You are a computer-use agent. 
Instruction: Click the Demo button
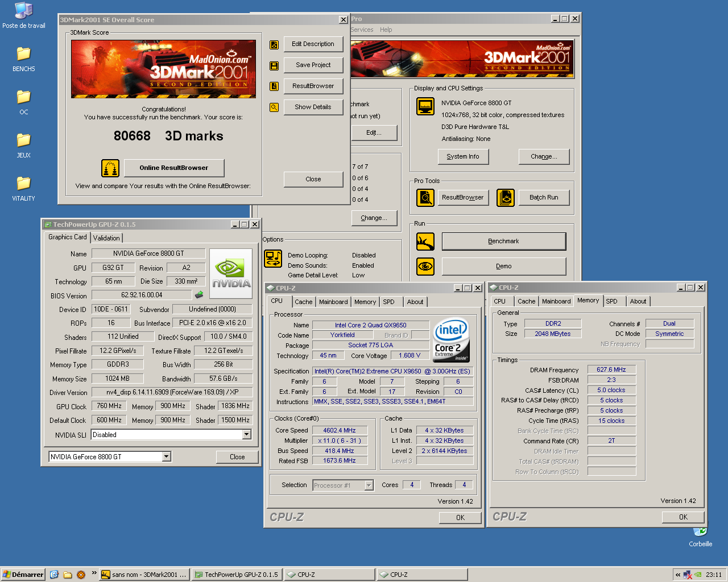coord(504,267)
